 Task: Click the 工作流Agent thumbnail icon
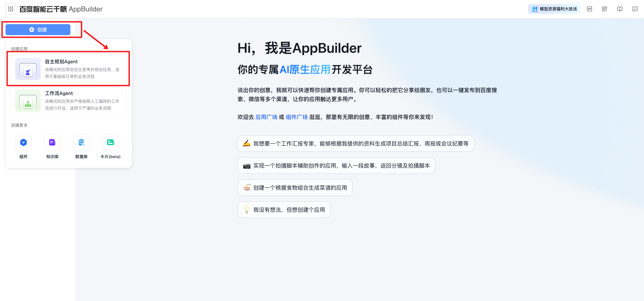28,100
